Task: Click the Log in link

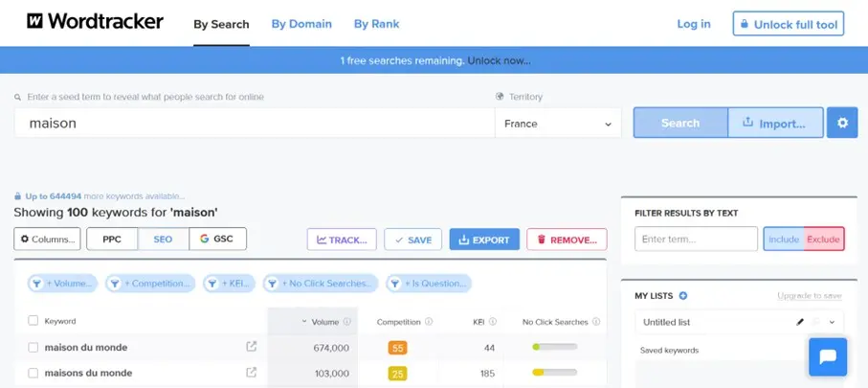Action: click(694, 24)
